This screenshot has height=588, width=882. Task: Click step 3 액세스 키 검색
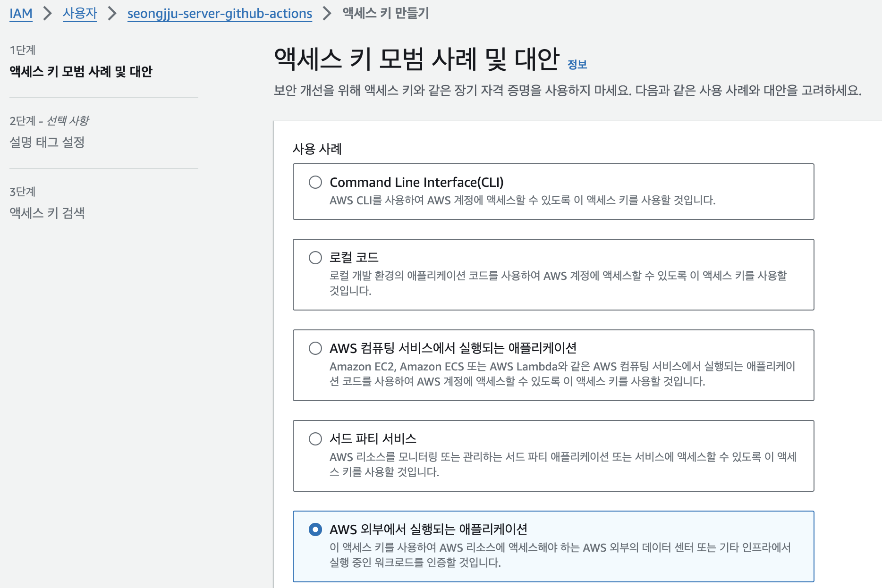47,213
